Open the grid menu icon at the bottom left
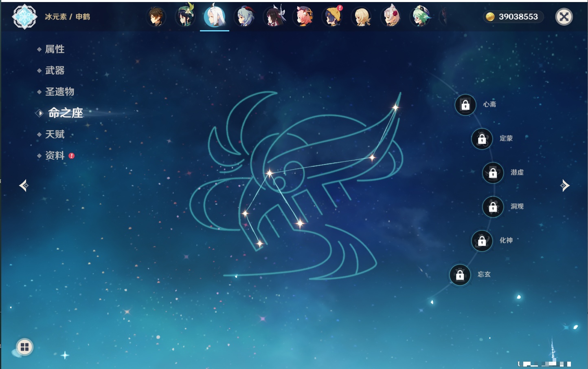The image size is (588, 369). point(24,347)
